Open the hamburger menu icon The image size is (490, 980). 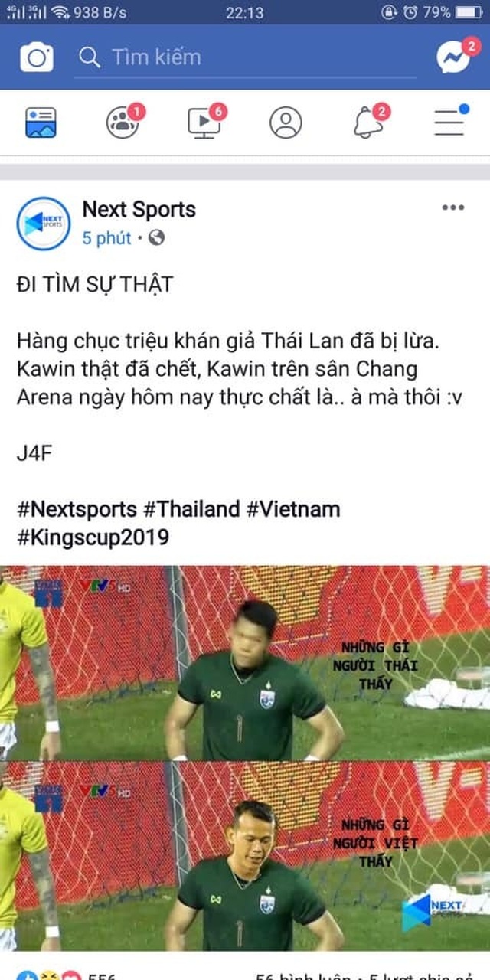[x=450, y=122]
